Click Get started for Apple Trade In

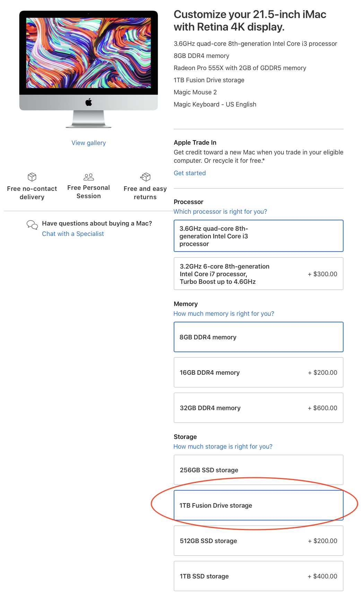pyautogui.click(x=190, y=173)
